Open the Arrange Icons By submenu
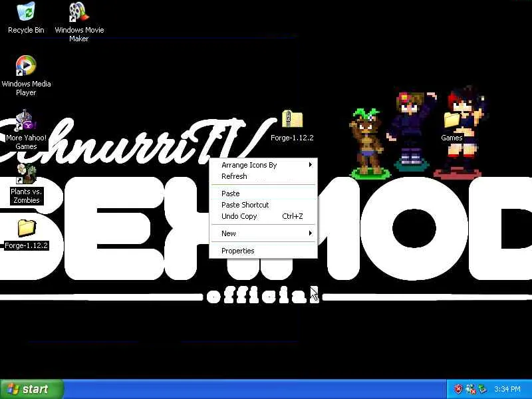 coord(263,165)
